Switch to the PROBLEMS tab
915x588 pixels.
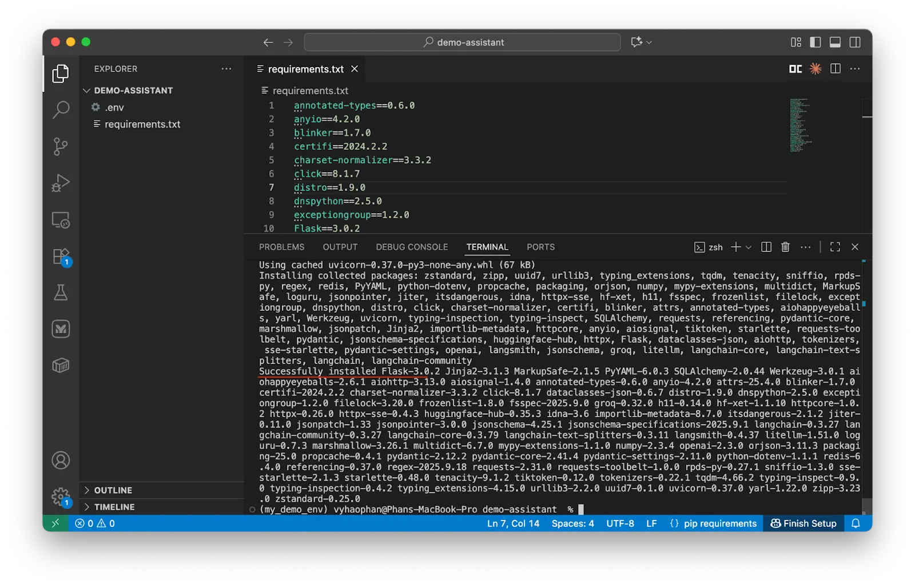281,247
